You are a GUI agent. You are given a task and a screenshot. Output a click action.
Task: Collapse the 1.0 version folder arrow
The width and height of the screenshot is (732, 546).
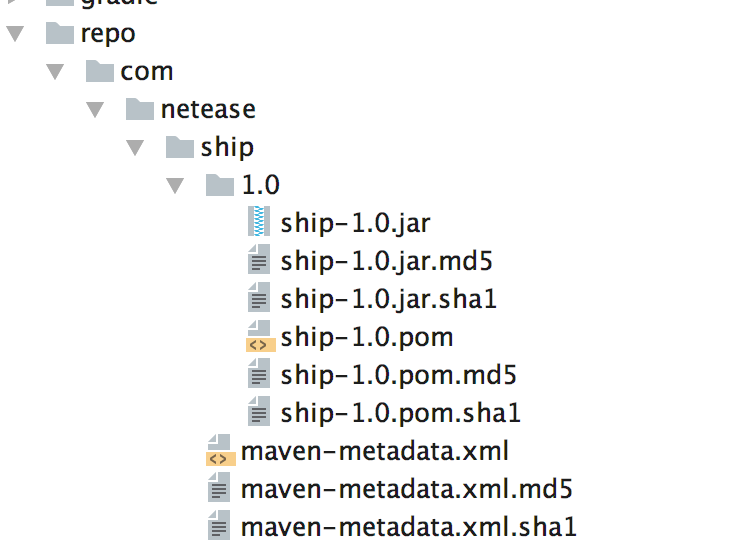pos(175,185)
